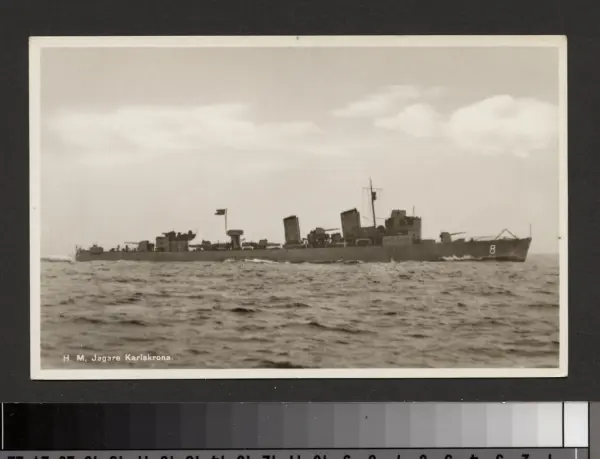Click the flag flying amidships on the destroyer
600x459 pixels.
220,212
